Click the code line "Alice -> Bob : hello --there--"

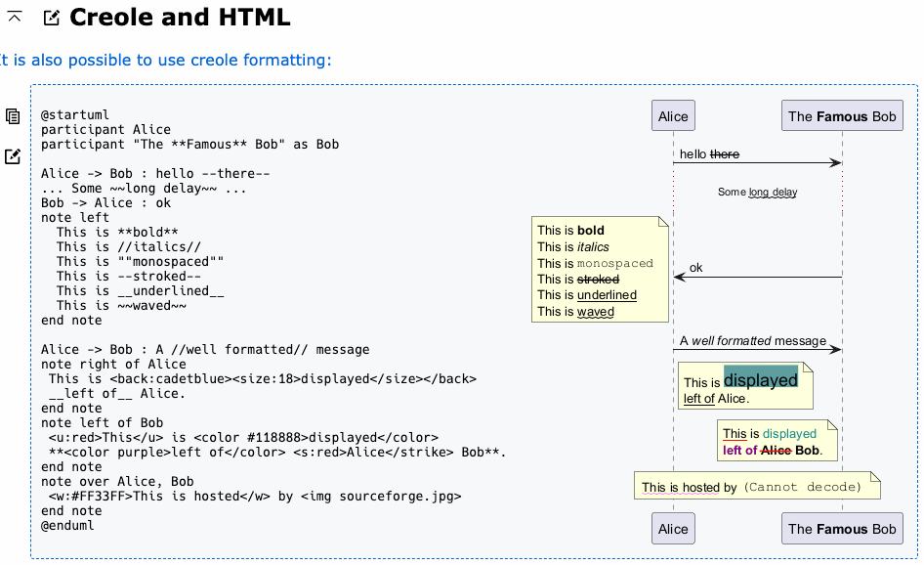click(155, 174)
